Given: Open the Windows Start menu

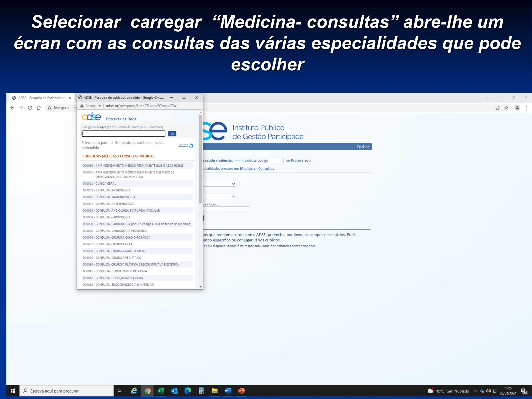Looking at the screenshot, I should [x=13, y=391].
